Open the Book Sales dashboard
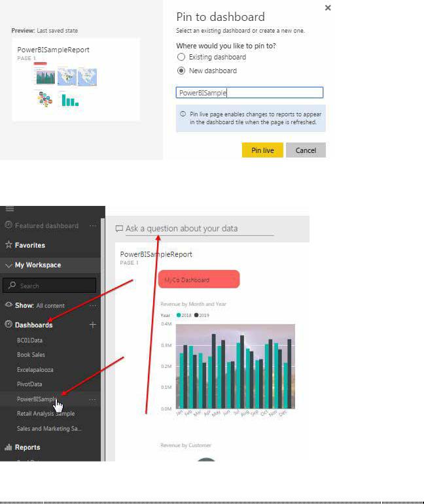 pos(31,354)
